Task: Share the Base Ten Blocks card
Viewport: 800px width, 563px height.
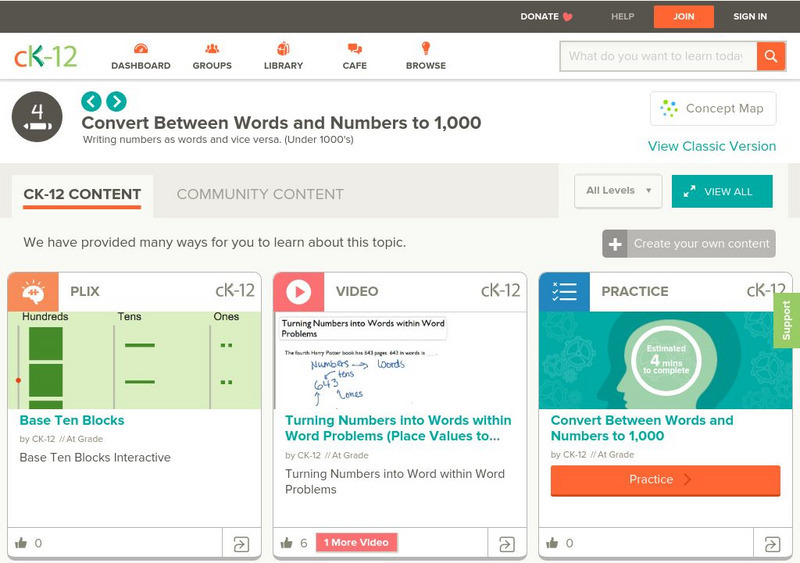Action: point(241,544)
